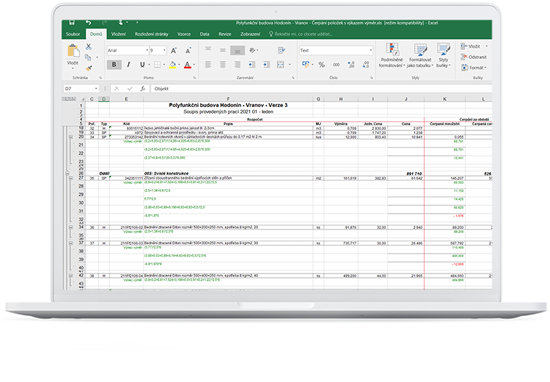The width and height of the screenshot is (550, 382).
Task: Align cell content to middle
Action: coord(223,50)
